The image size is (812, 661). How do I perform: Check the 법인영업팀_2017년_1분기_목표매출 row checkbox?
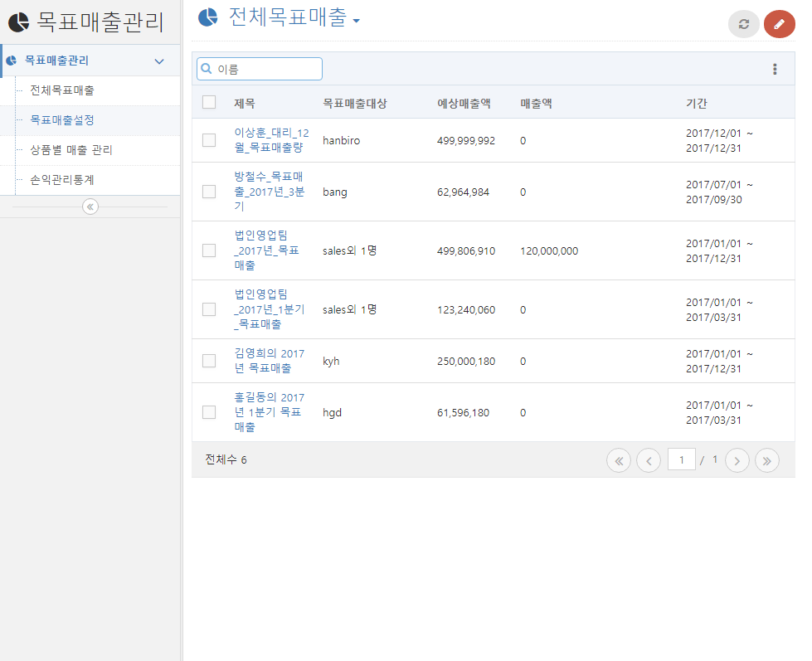pos(209,309)
